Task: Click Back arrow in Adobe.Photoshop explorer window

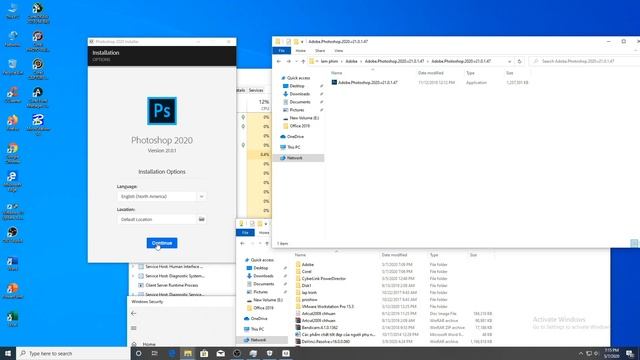Action: click(279, 61)
